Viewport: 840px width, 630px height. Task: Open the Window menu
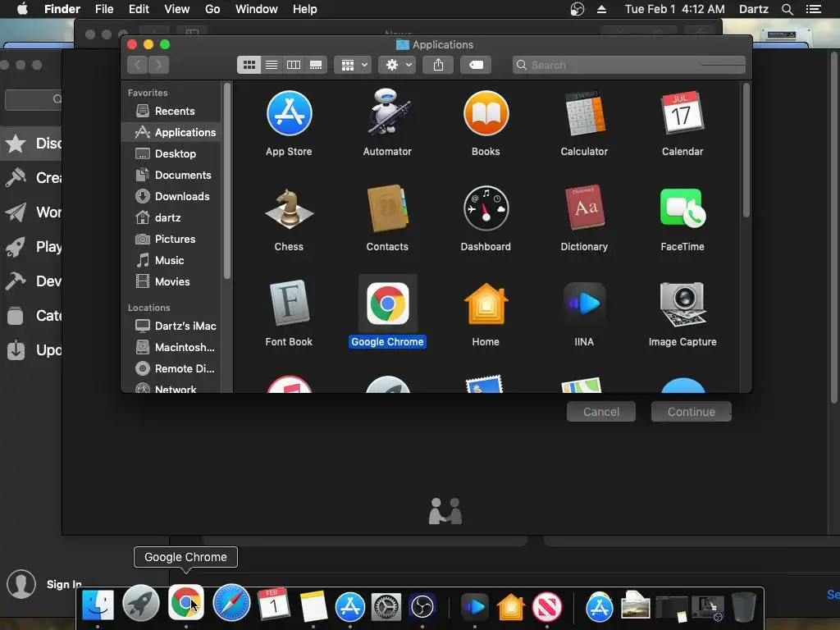pyautogui.click(x=257, y=9)
